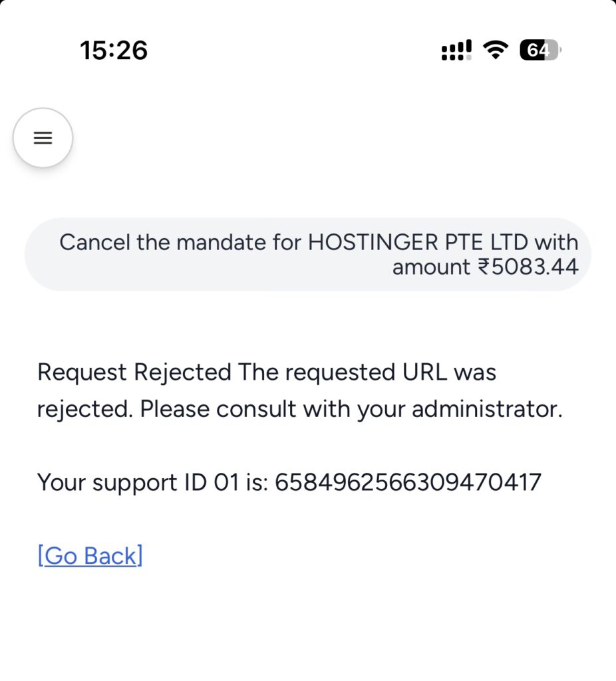Click the Request Rejected error message

coord(266,372)
